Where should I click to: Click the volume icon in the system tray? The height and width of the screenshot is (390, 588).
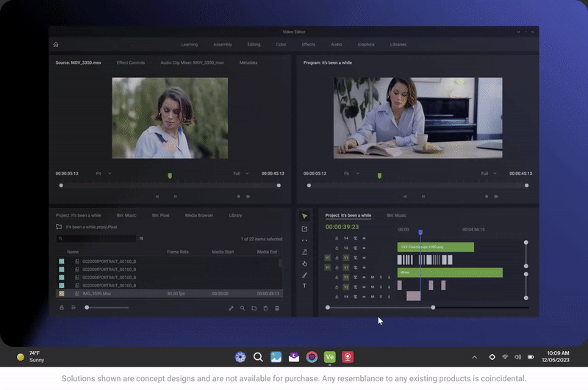518,357
